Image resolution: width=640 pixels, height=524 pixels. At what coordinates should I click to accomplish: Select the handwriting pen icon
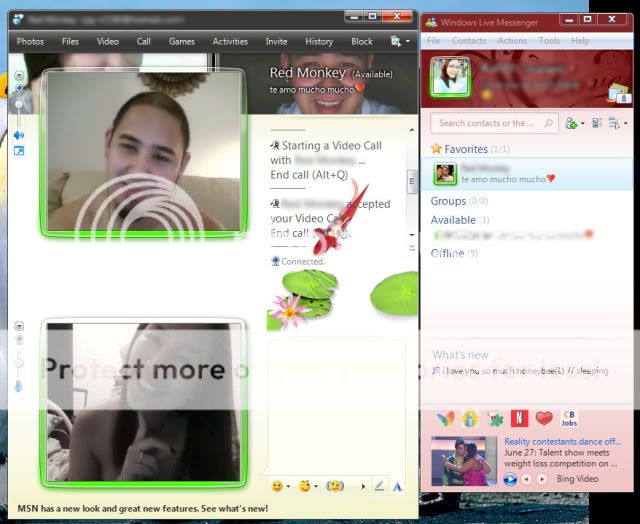coord(379,486)
